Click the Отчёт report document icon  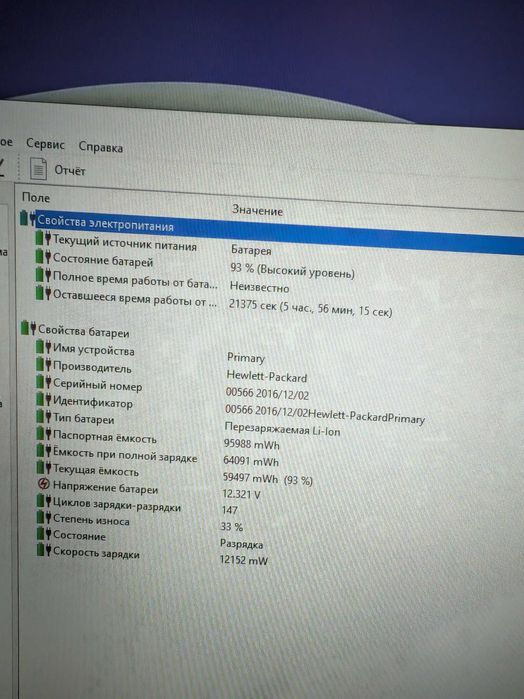pyautogui.click(x=38, y=169)
